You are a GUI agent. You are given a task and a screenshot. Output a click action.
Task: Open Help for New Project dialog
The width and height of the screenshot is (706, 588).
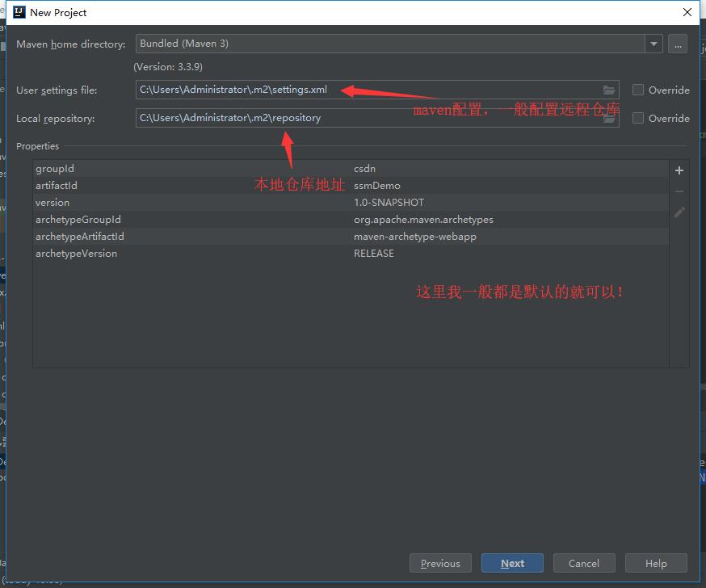[x=656, y=563]
